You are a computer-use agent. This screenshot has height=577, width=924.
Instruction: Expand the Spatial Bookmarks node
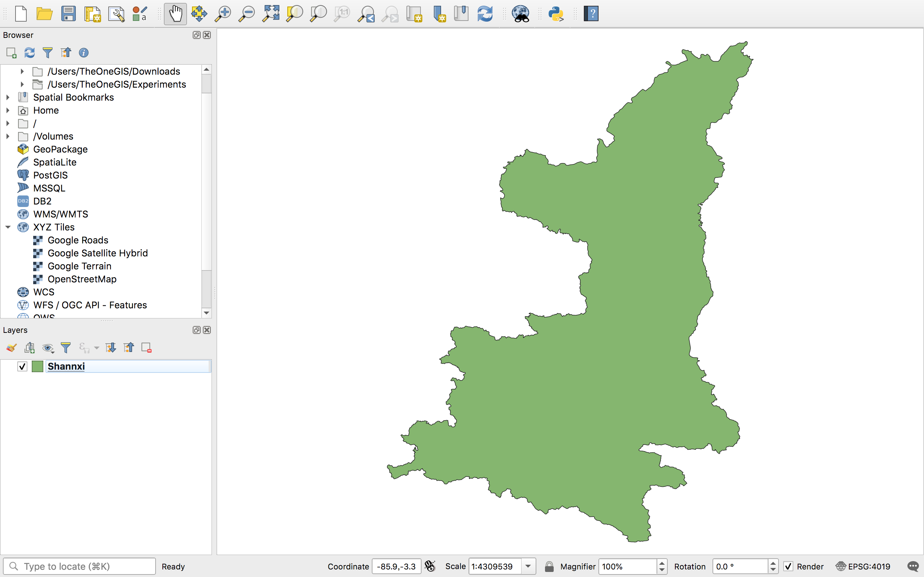pyautogui.click(x=8, y=97)
